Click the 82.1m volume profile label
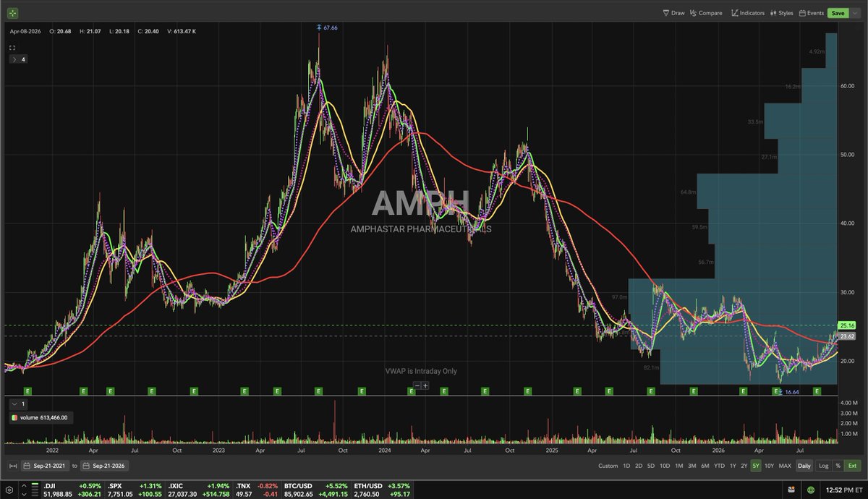Screen dimensions: 868x499 pos(650,367)
